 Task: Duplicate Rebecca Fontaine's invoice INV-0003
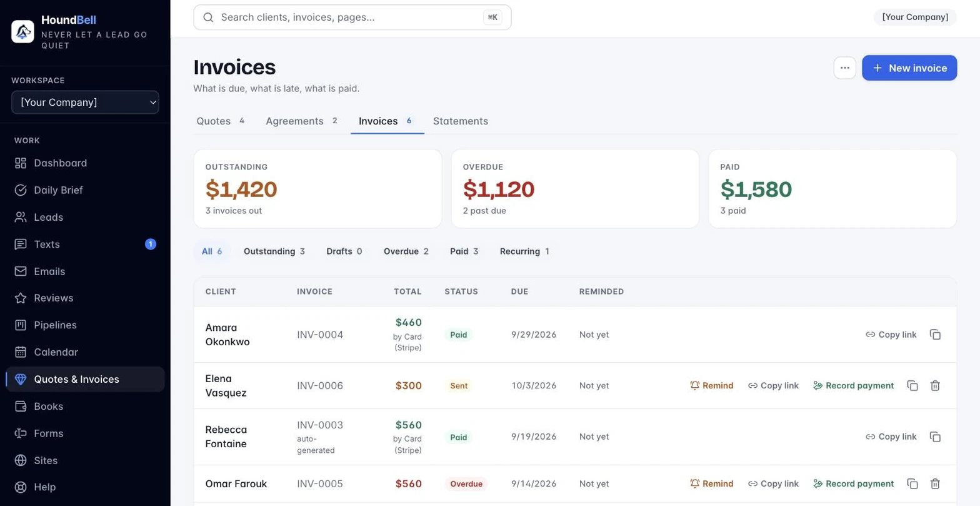(x=935, y=437)
